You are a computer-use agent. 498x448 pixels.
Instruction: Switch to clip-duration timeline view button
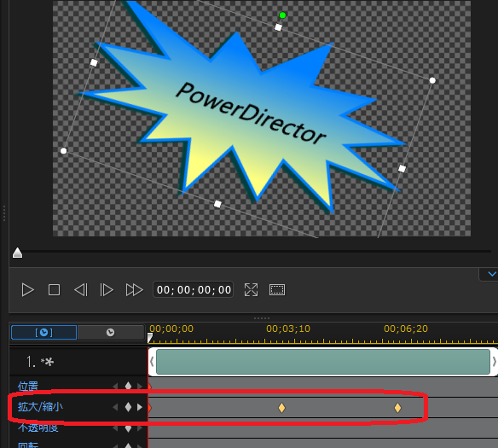point(43,332)
